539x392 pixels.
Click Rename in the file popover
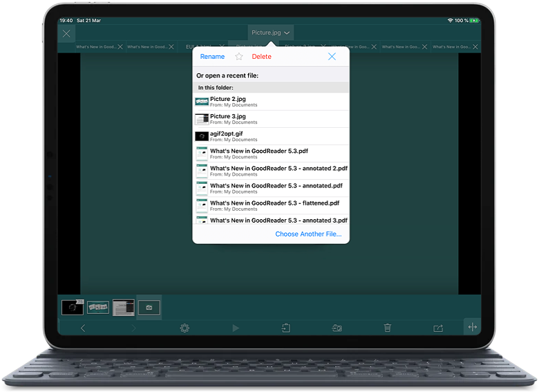(x=212, y=57)
